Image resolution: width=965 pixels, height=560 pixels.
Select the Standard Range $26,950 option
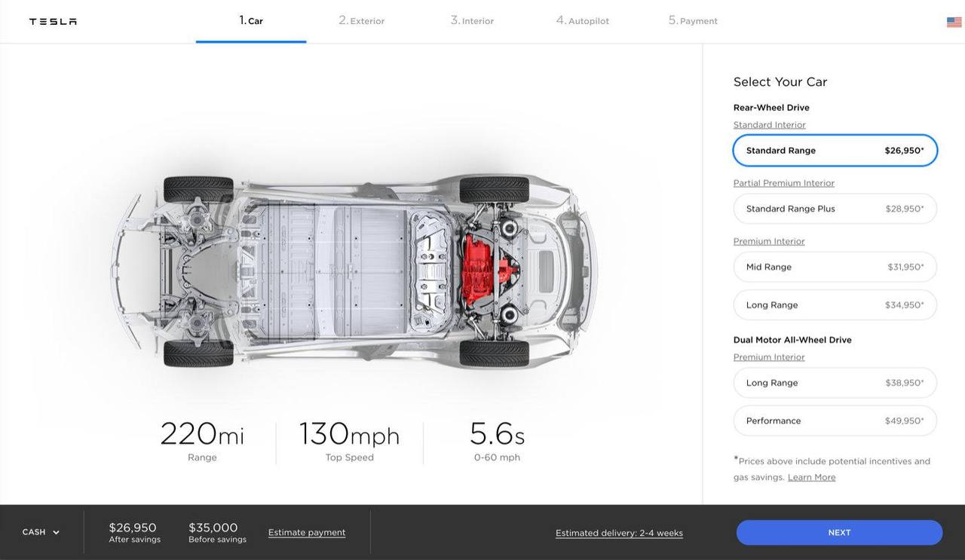[x=835, y=151]
